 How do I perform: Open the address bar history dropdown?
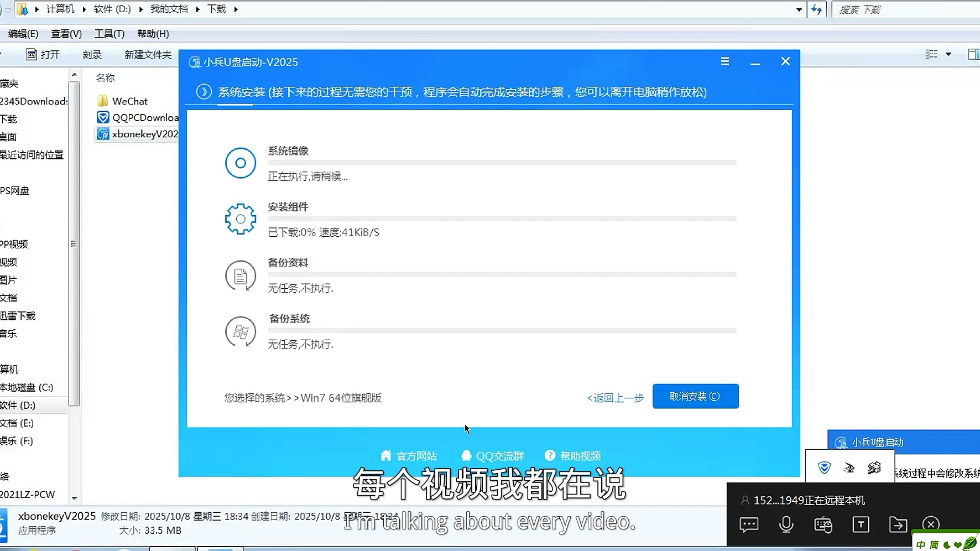pyautogui.click(x=798, y=9)
